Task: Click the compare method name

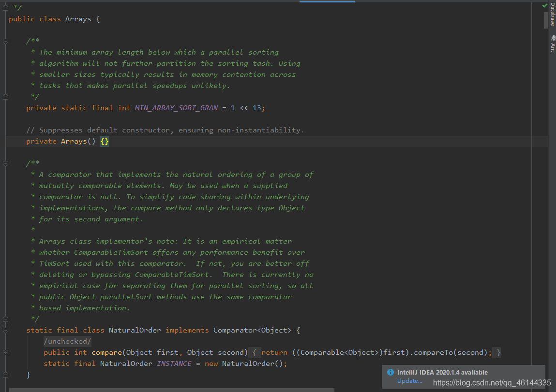Action: tap(107, 352)
